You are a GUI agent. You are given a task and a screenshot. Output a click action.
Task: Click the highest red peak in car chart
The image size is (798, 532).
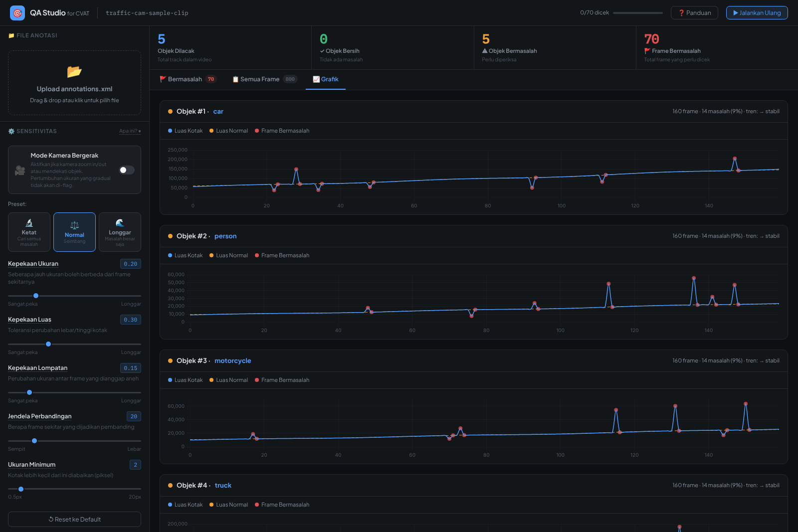(x=735, y=159)
